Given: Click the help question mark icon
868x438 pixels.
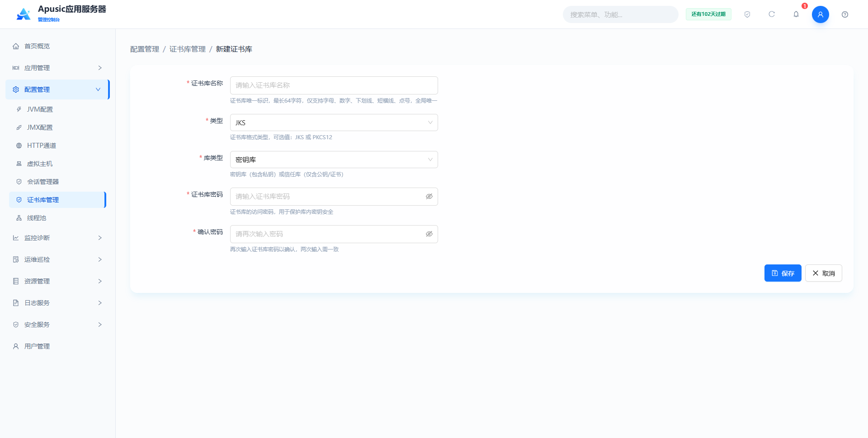Looking at the screenshot, I should 845,14.
